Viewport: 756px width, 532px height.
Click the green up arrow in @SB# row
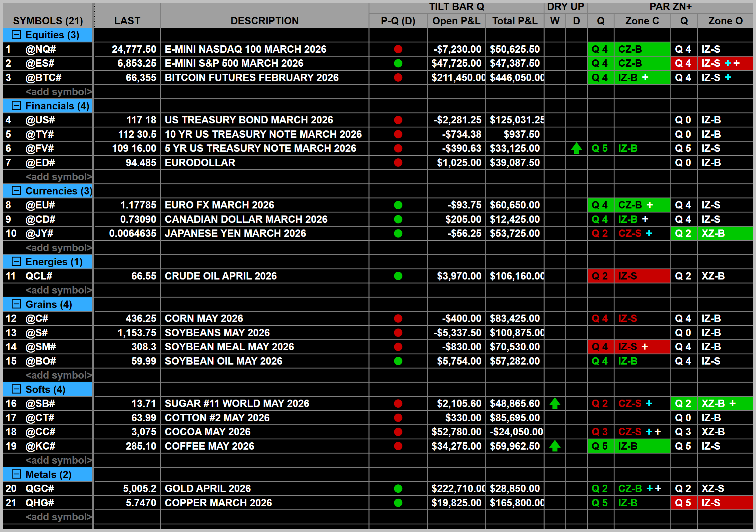tap(555, 404)
